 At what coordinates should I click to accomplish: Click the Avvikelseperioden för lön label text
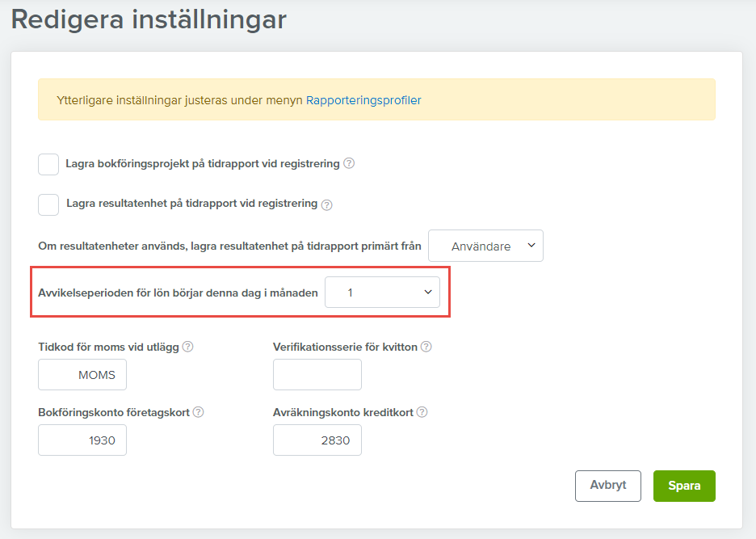(178, 293)
